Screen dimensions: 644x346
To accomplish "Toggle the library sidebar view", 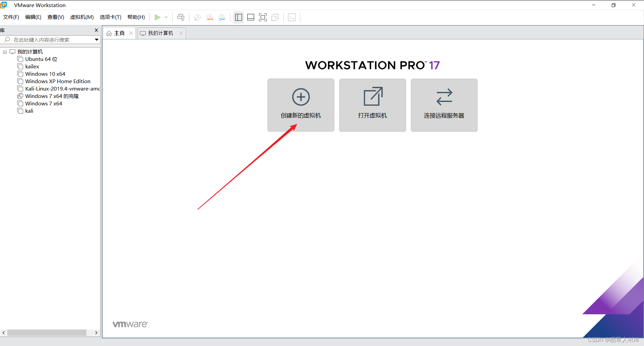I will [238, 17].
